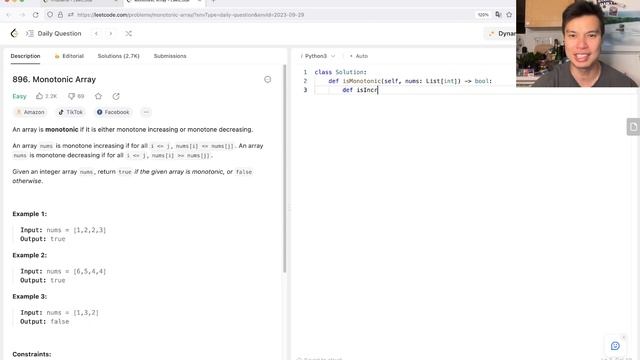Switch to the Description tab
This screenshot has width=640, height=360.
point(25,56)
